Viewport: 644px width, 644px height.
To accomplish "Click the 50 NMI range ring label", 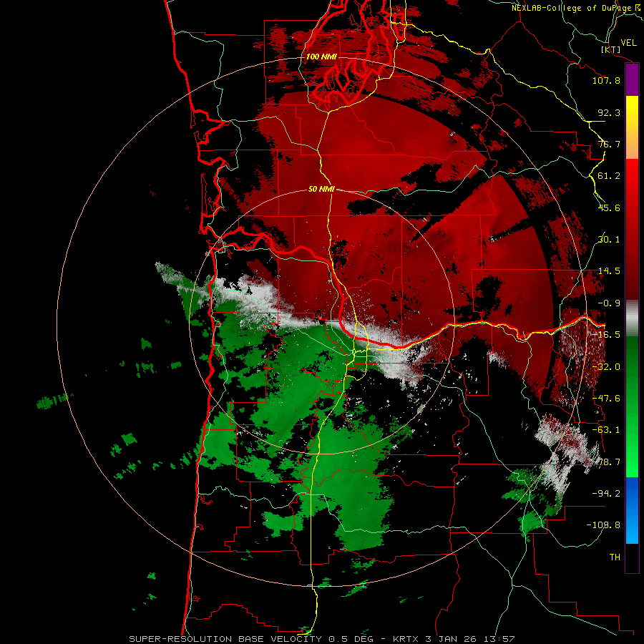I will coord(321,190).
